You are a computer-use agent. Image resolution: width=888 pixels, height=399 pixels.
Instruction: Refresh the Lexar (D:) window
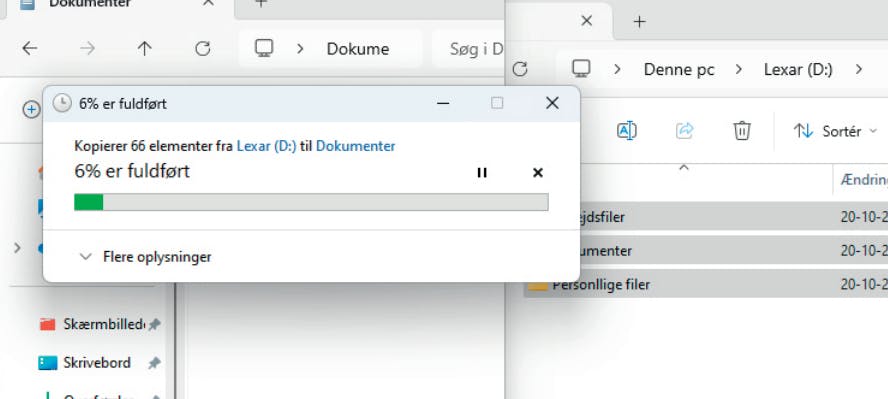(x=520, y=69)
